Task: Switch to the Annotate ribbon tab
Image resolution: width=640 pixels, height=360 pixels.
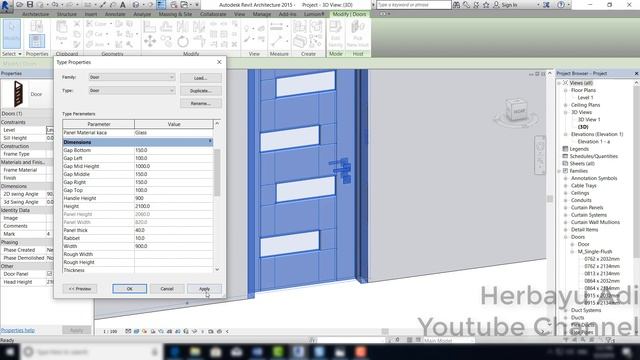Action: (x=115, y=14)
